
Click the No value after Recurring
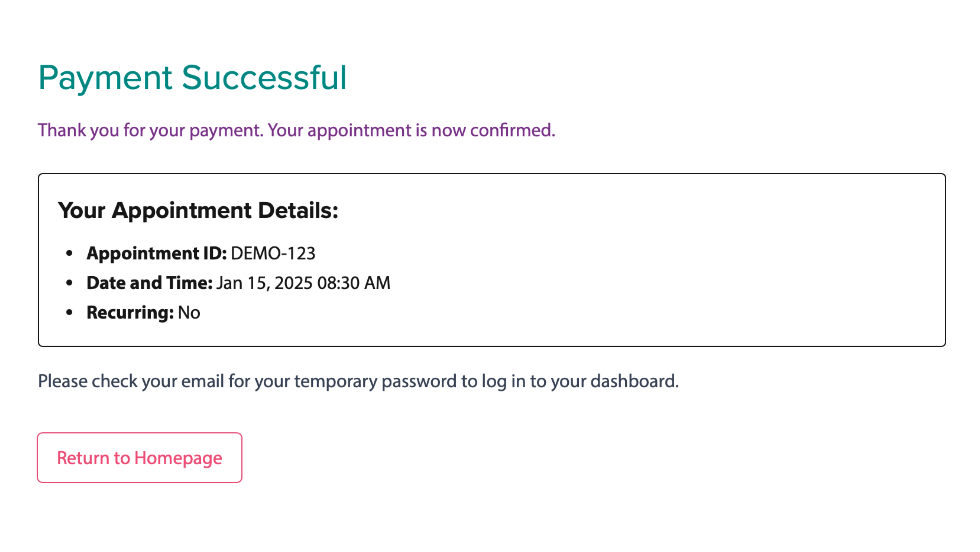click(189, 312)
